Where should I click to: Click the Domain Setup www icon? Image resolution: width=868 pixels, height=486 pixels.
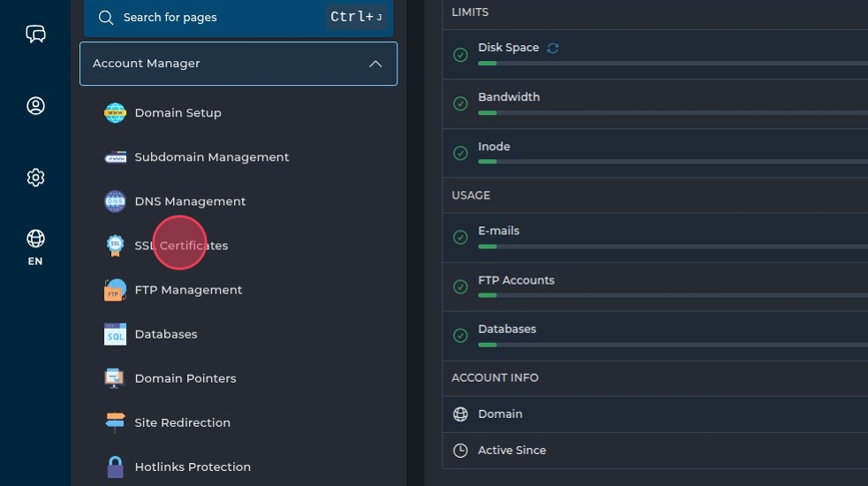point(115,113)
